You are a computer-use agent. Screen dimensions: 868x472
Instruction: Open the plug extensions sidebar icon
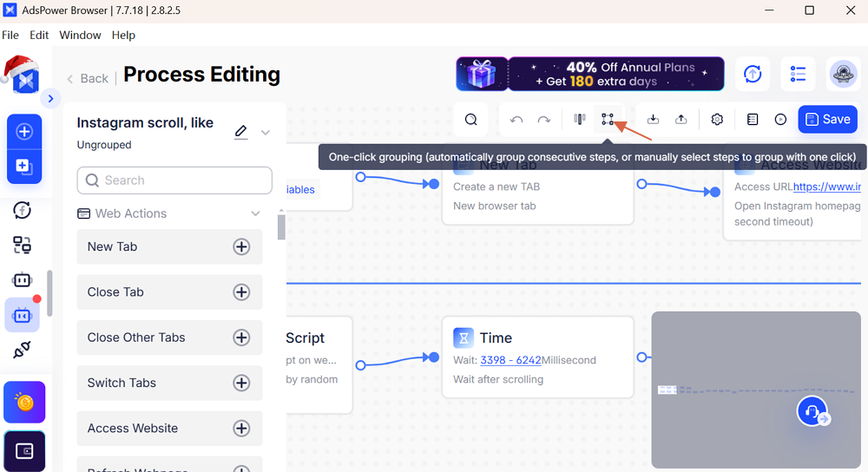point(23,350)
